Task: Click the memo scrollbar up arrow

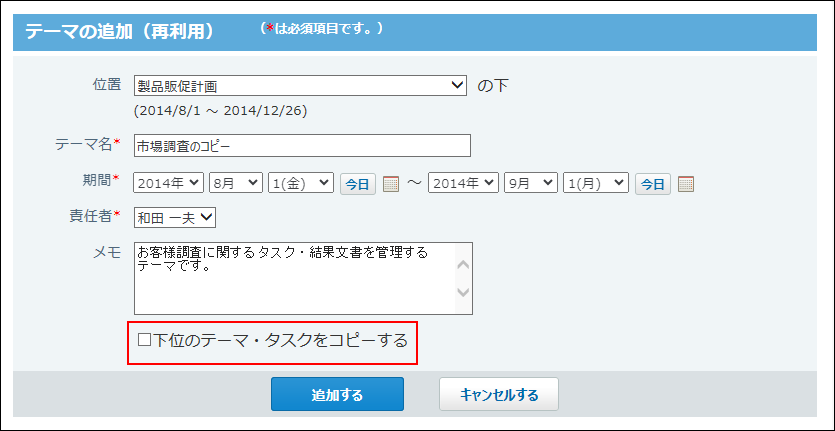Action: click(x=463, y=264)
